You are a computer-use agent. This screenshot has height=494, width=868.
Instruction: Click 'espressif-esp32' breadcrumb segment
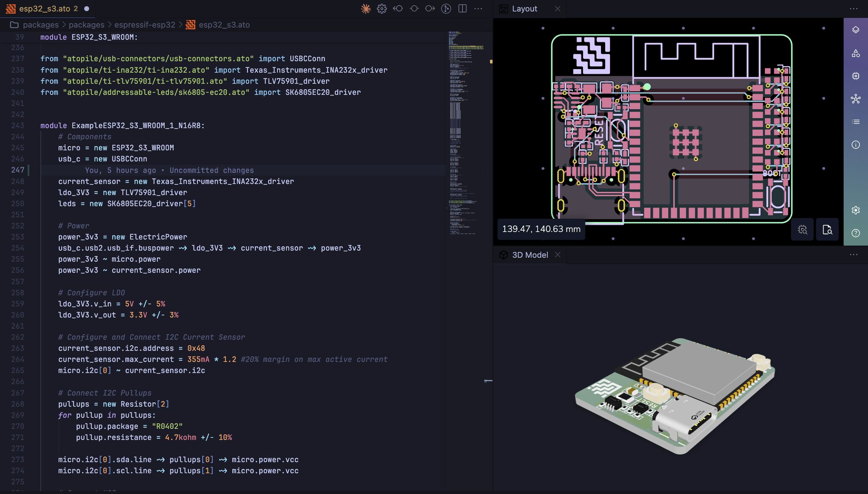[x=145, y=25]
